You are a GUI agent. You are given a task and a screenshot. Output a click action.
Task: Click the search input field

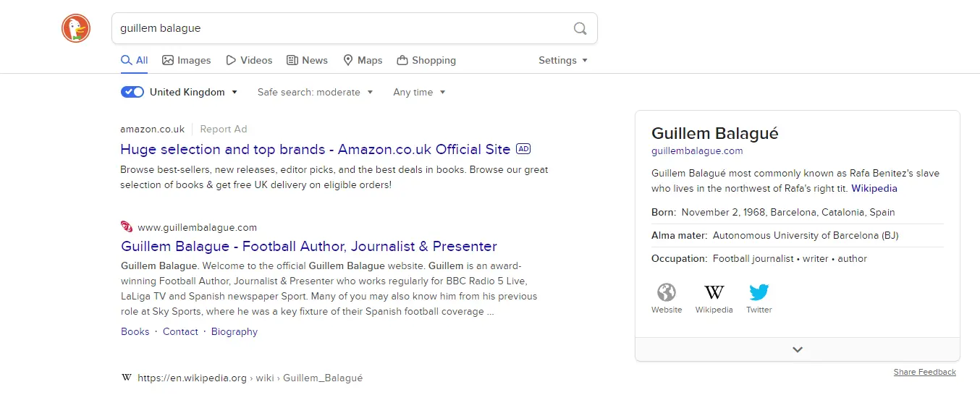point(340,28)
